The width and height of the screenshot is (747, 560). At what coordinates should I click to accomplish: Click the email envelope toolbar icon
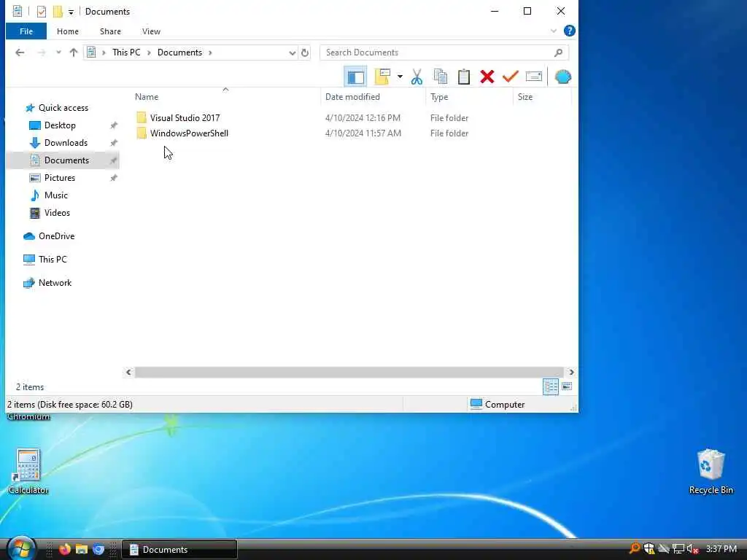coord(533,77)
